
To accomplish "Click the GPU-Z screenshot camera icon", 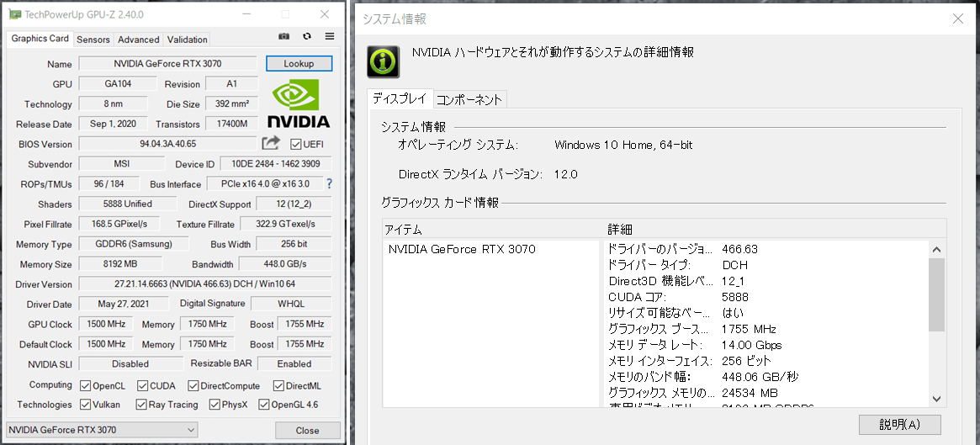I will coord(283,36).
